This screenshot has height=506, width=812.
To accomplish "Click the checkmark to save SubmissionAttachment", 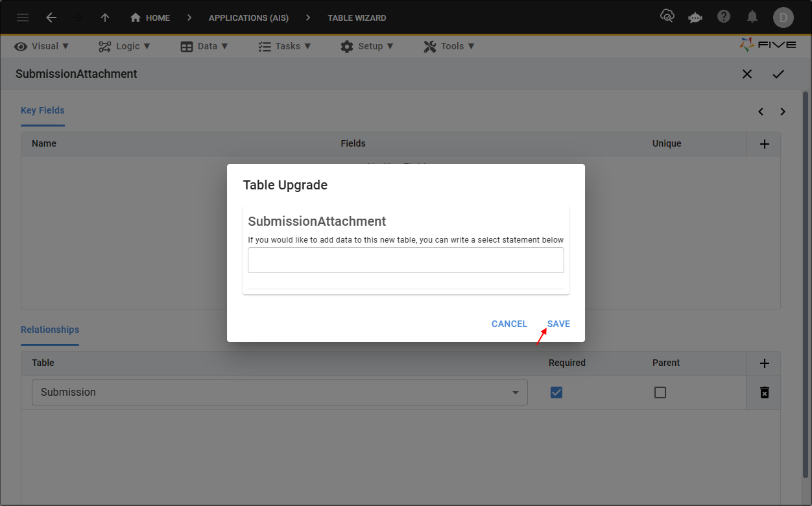I will click(x=778, y=74).
